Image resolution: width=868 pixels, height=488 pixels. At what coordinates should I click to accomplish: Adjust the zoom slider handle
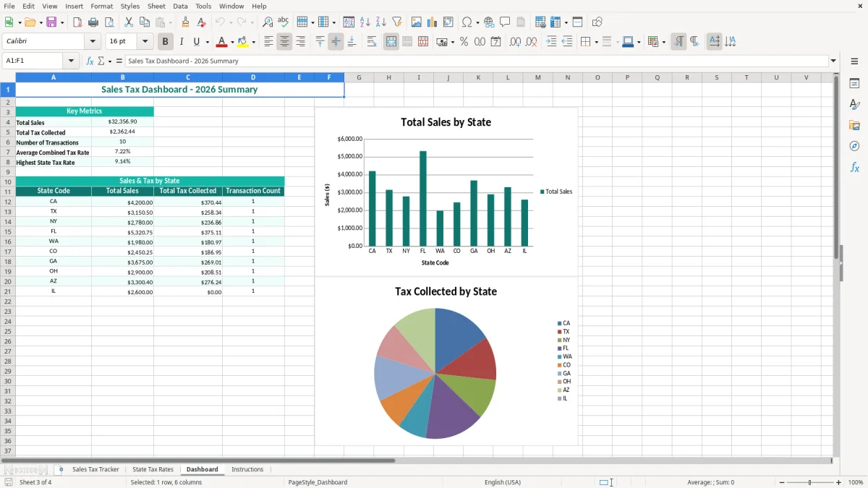810,482
